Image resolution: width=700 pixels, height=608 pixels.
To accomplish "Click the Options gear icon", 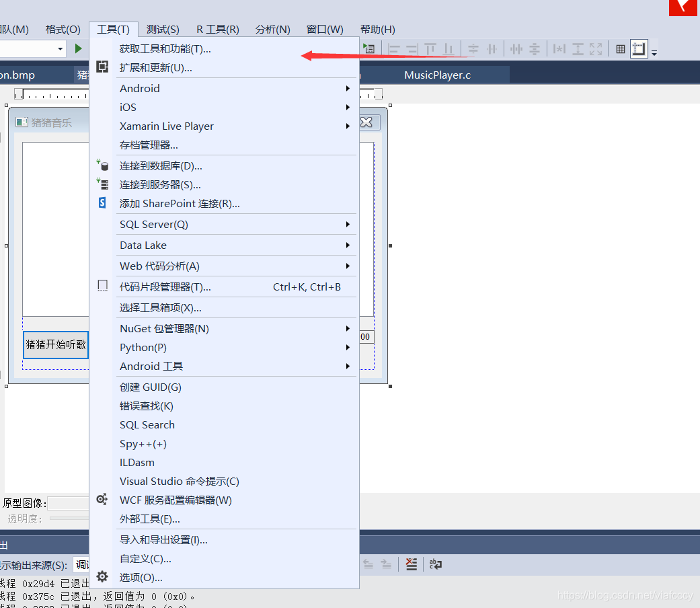I will click(x=102, y=577).
